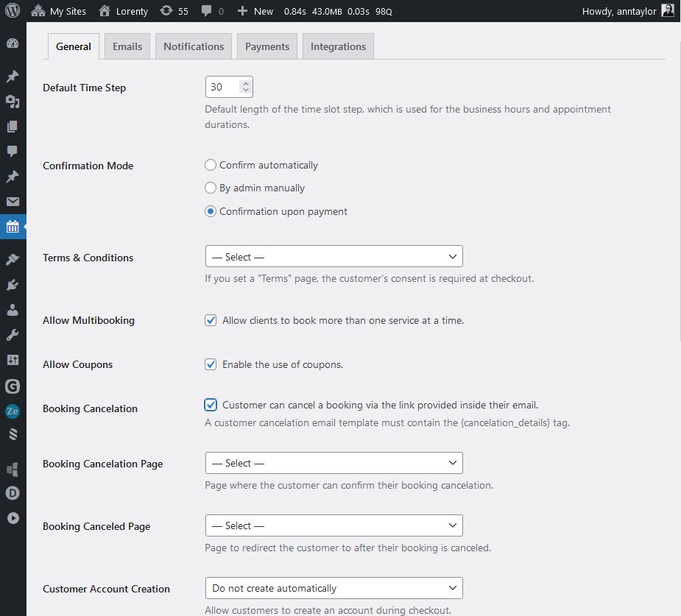This screenshot has height=616, width=681.
Task: Toggle the Booking Cancelation checkbox
Action: [211, 405]
